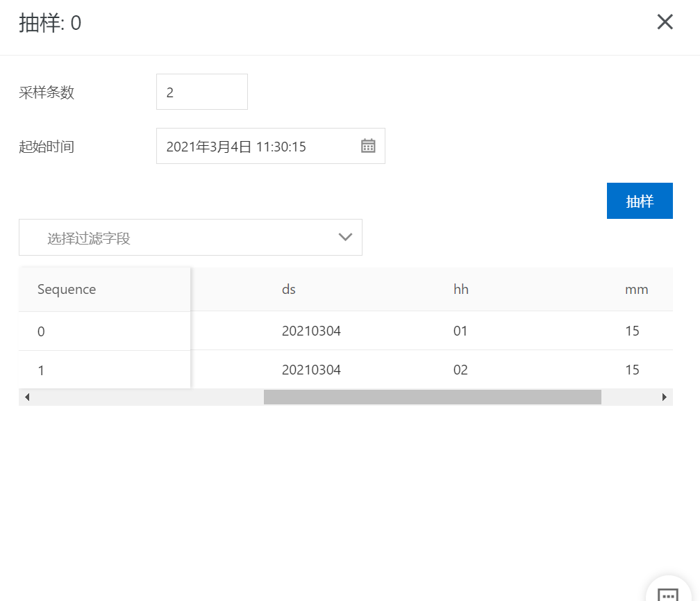
Task: Click the 起始时间 label
Action: click(x=47, y=147)
